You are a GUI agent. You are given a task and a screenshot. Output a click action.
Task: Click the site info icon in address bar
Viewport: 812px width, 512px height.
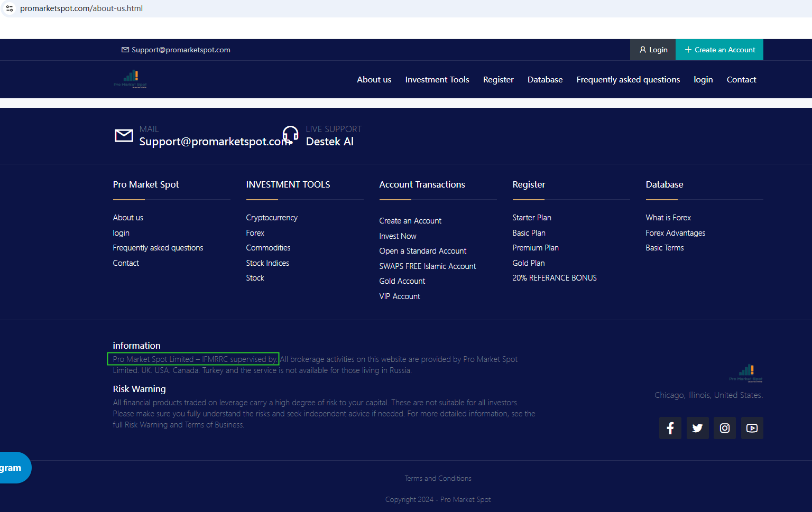(x=10, y=8)
